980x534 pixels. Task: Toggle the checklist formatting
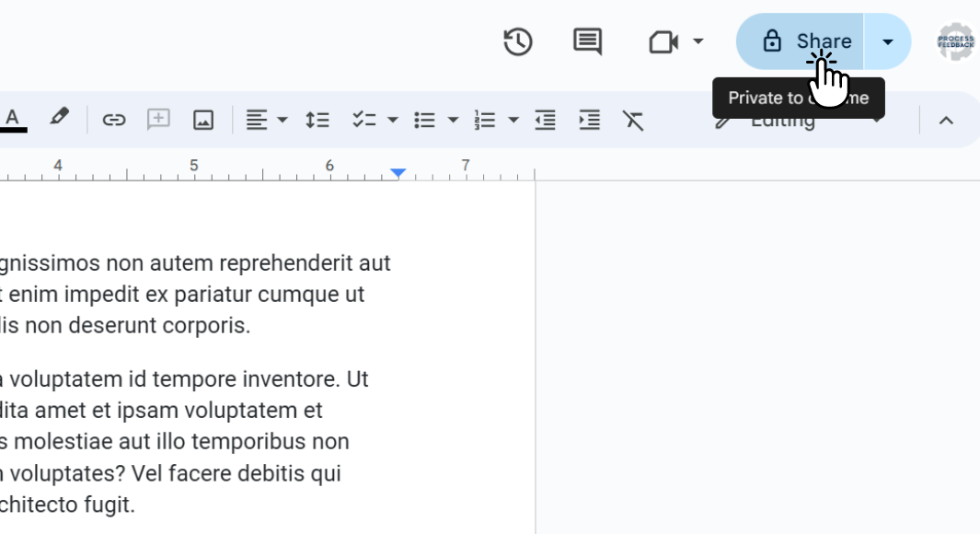pyautogui.click(x=365, y=120)
